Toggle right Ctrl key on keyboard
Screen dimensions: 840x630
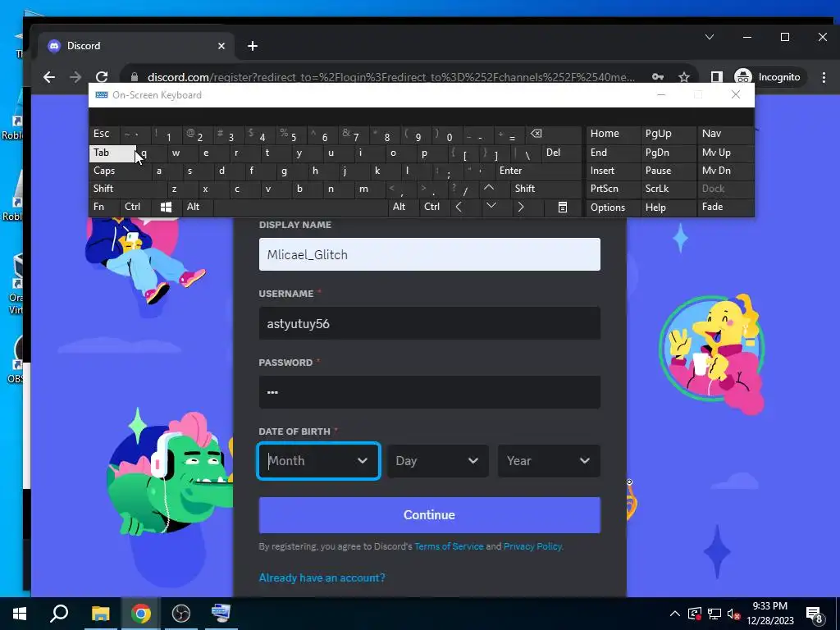pyautogui.click(x=434, y=208)
